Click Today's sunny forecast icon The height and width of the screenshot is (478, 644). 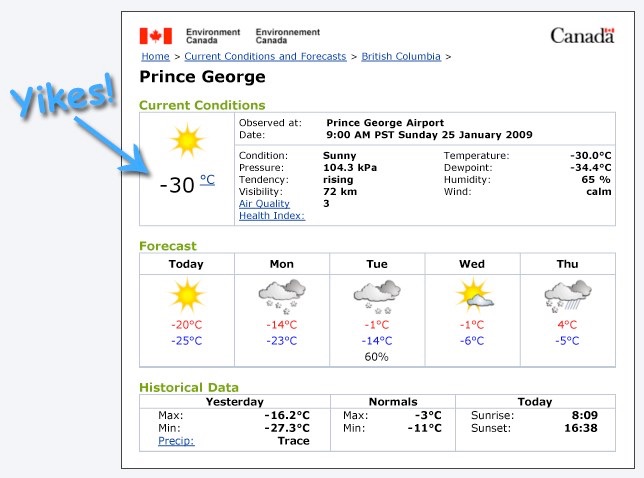[x=186, y=296]
